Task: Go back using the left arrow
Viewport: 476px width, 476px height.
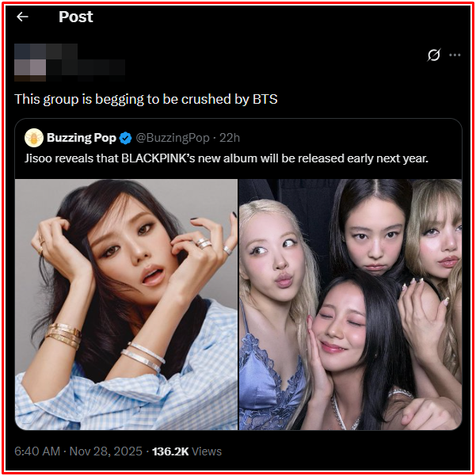Action: [x=22, y=17]
